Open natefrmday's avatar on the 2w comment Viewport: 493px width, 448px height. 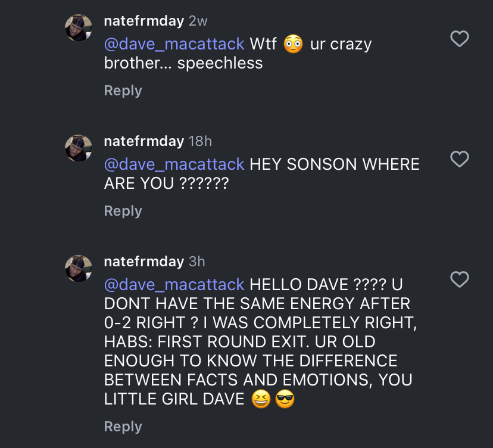(x=79, y=28)
